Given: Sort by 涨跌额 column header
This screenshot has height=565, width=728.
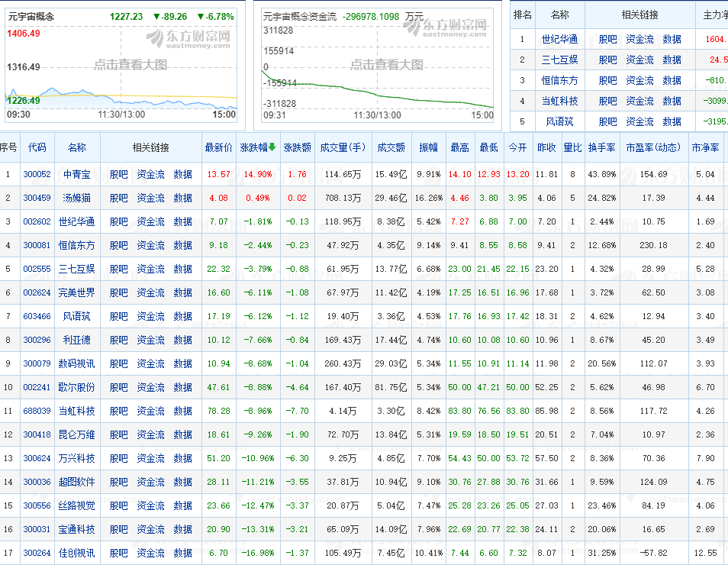Looking at the screenshot, I should pyautogui.click(x=297, y=148).
